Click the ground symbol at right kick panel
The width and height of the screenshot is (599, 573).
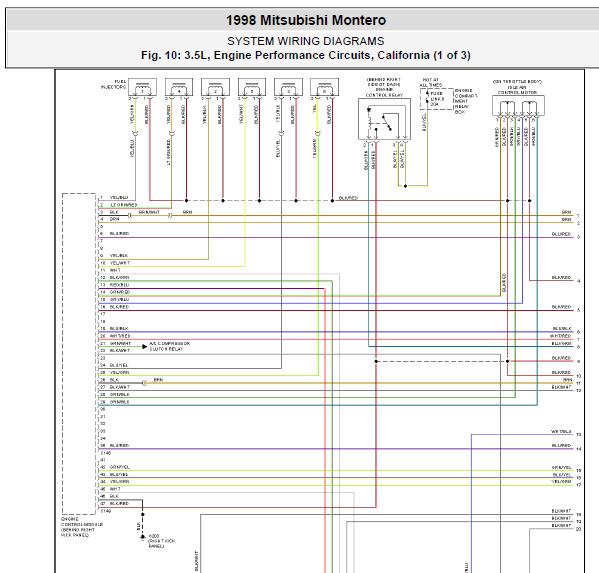click(142, 536)
